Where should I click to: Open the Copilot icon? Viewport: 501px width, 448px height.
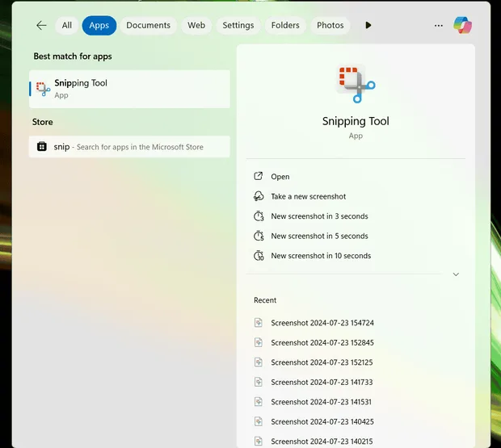click(462, 25)
